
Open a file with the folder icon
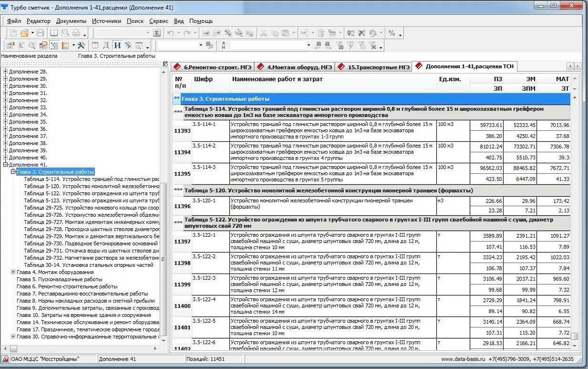point(24,33)
